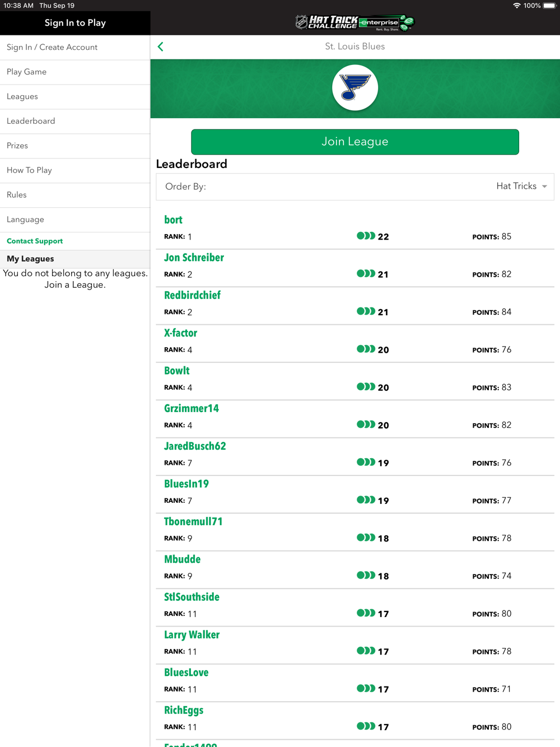Tap the pucks icon next to RichEggs
This screenshot has width=560, height=747.
tap(366, 726)
